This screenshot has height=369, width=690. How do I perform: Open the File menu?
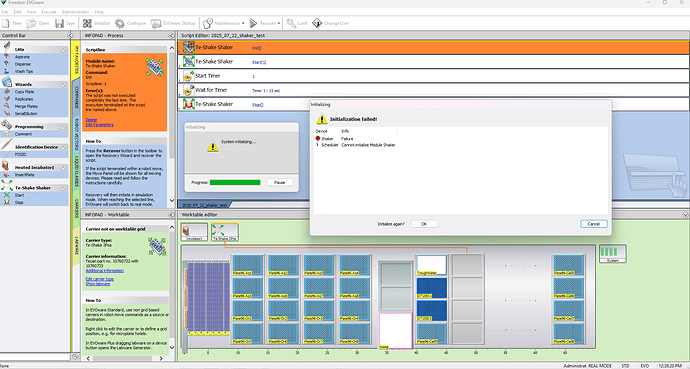pyautogui.click(x=4, y=12)
